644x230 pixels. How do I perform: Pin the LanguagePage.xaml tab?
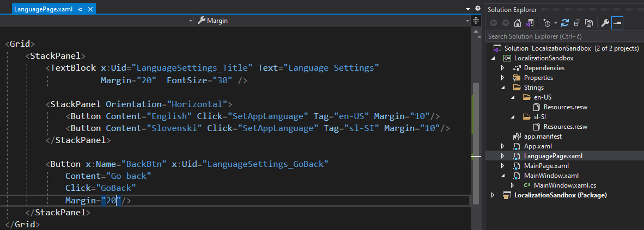(x=80, y=10)
